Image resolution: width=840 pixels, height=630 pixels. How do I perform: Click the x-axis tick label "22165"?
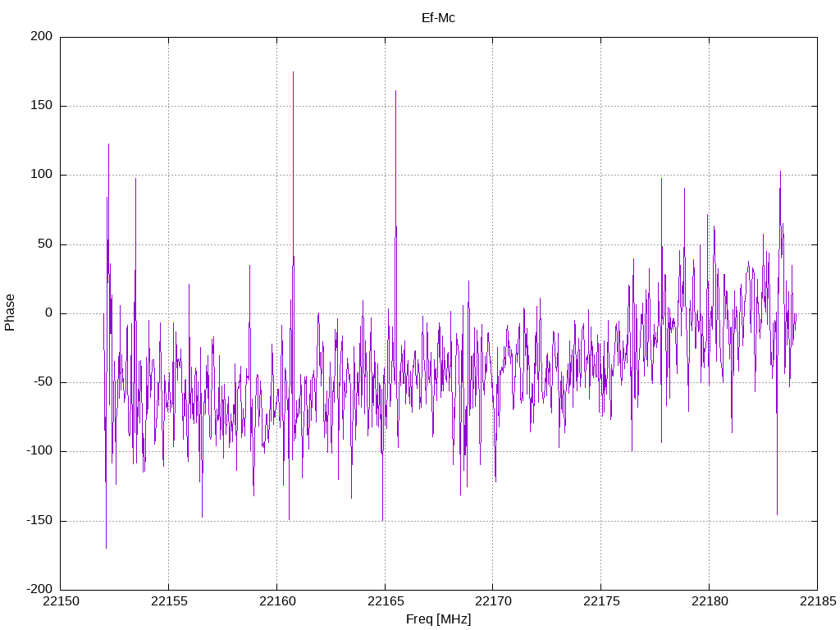pyautogui.click(x=386, y=601)
